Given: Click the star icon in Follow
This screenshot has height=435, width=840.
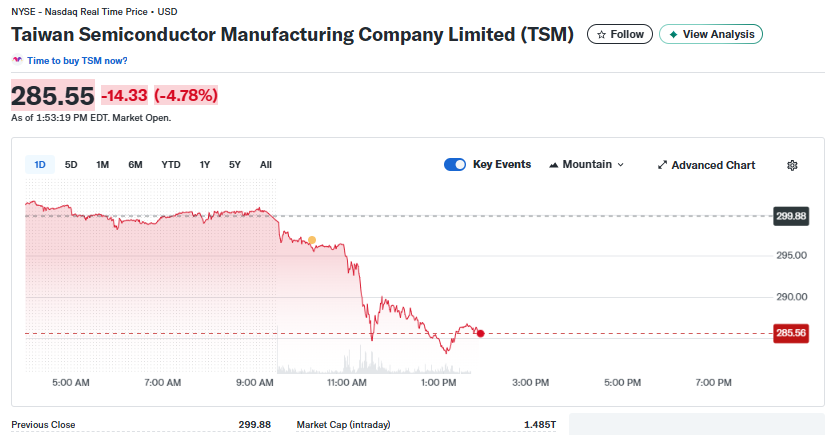Looking at the screenshot, I should (601, 34).
